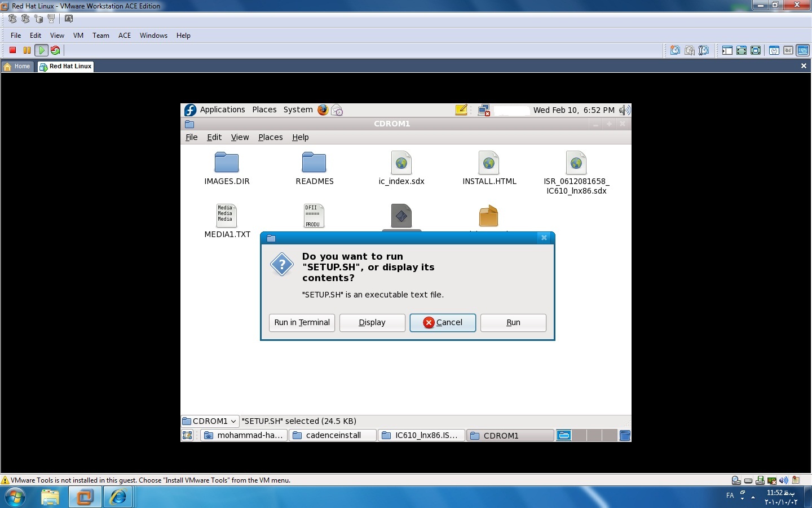Select the ic_index.sdx file

coord(401,169)
